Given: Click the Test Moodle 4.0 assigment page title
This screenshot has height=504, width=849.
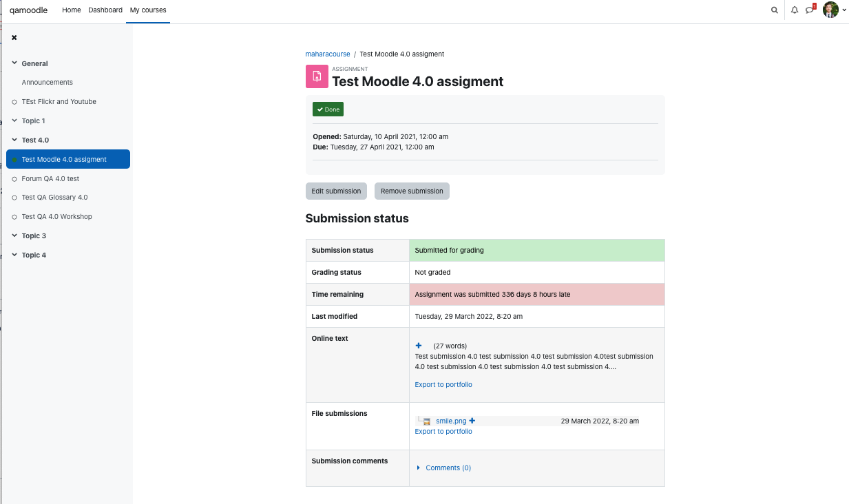Looking at the screenshot, I should [x=417, y=81].
